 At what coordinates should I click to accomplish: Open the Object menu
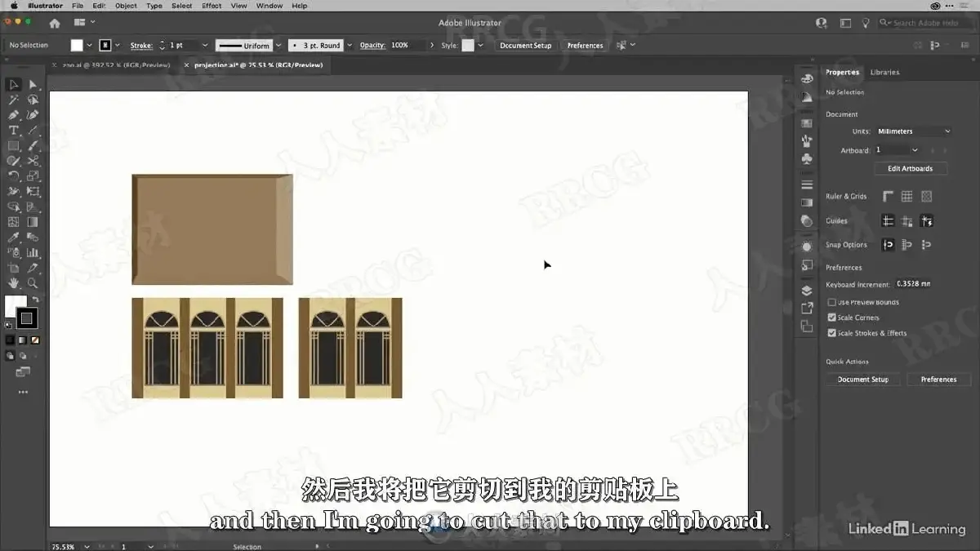tap(126, 6)
